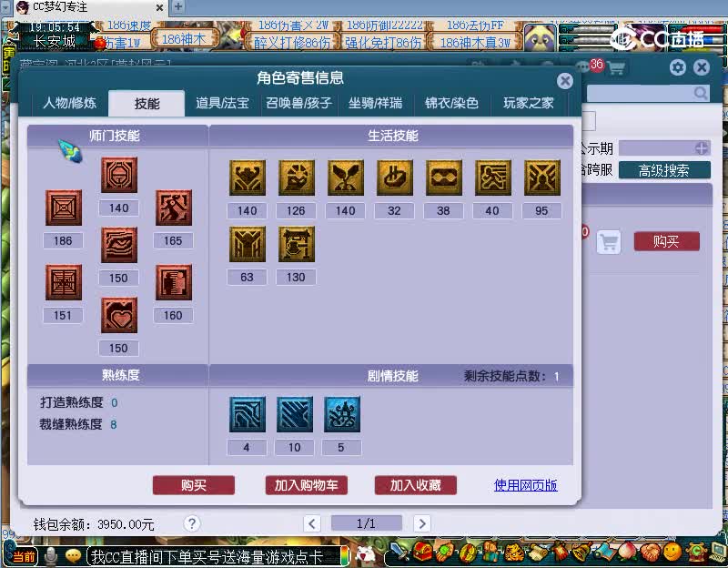The image size is (728, 568).
Task: Click the 钱包余额 3950.00元 text
Action: pyautogui.click(x=94, y=524)
